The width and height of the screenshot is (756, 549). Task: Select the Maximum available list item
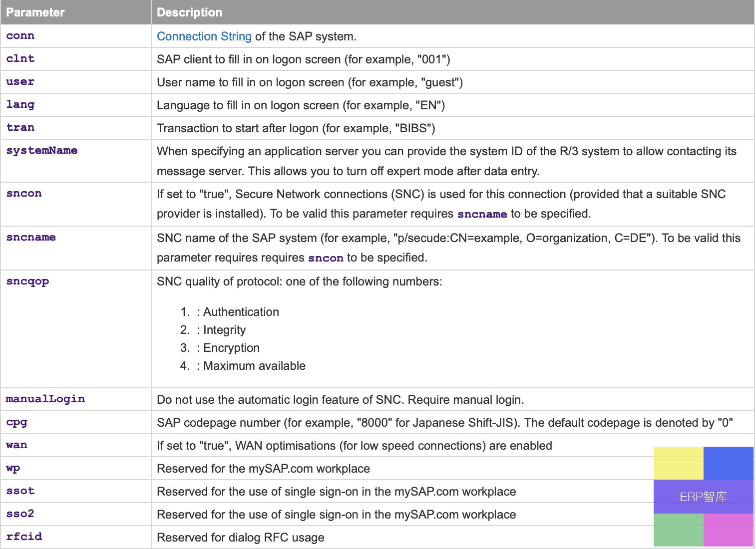click(x=254, y=366)
